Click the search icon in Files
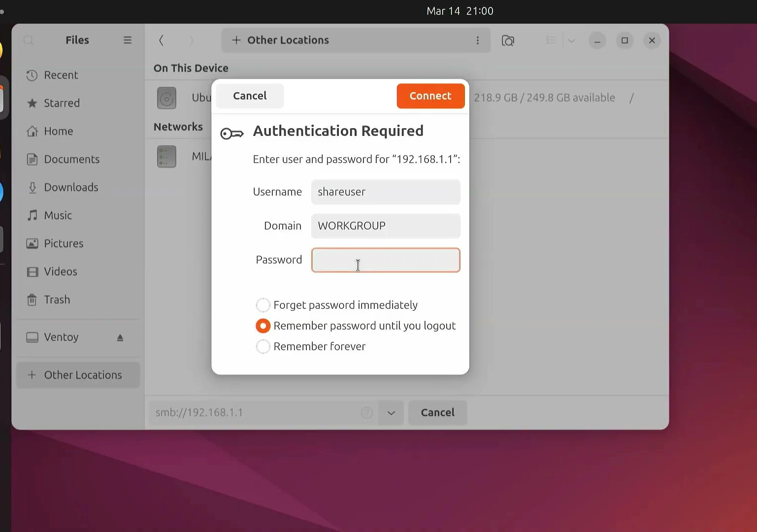 [x=29, y=40]
